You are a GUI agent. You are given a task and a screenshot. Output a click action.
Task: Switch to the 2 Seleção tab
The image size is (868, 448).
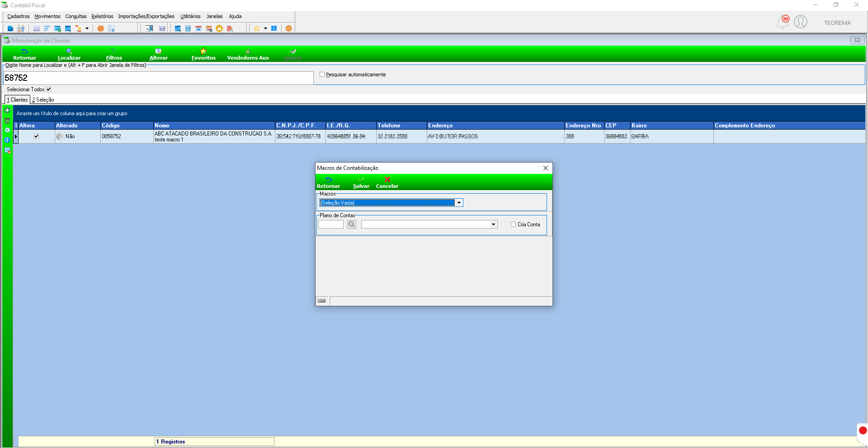[x=43, y=100]
